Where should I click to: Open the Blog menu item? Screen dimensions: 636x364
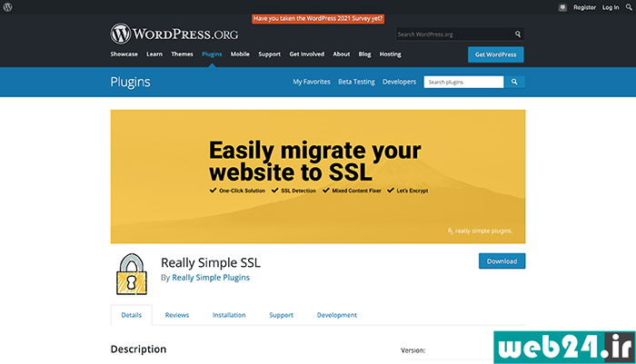pyautogui.click(x=364, y=54)
